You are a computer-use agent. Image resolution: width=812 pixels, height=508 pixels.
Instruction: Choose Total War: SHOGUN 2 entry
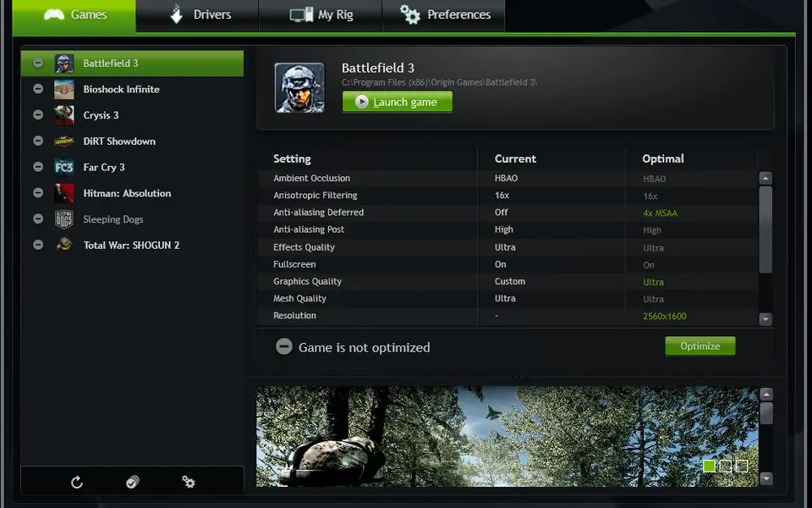pyautogui.click(x=132, y=246)
